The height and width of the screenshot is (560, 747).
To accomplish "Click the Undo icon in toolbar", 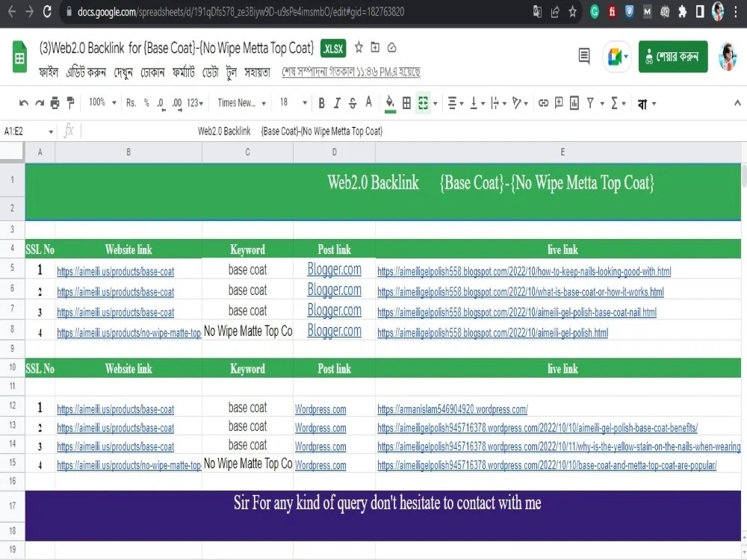I will click(x=23, y=103).
